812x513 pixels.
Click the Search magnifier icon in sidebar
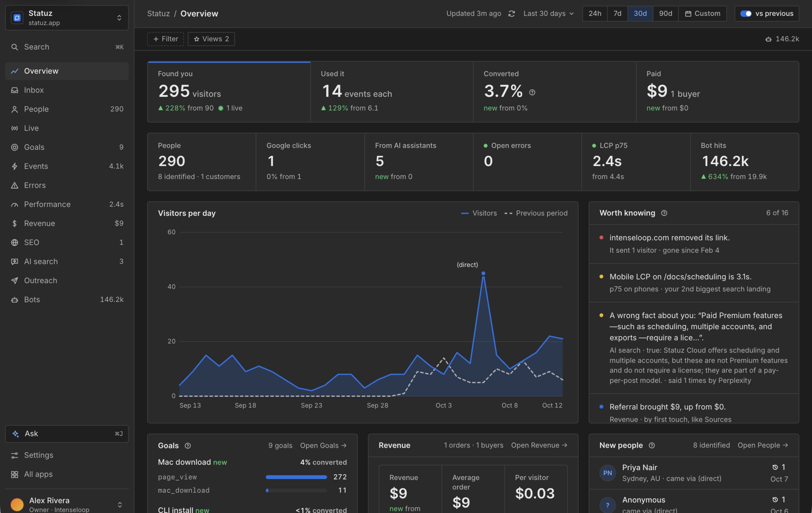[14, 47]
